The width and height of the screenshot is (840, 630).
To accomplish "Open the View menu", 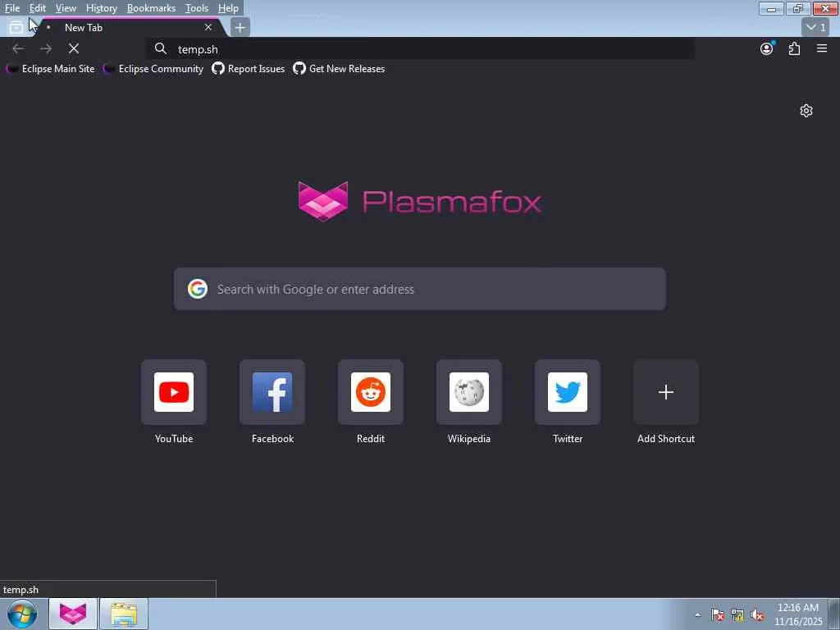I will [66, 8].
